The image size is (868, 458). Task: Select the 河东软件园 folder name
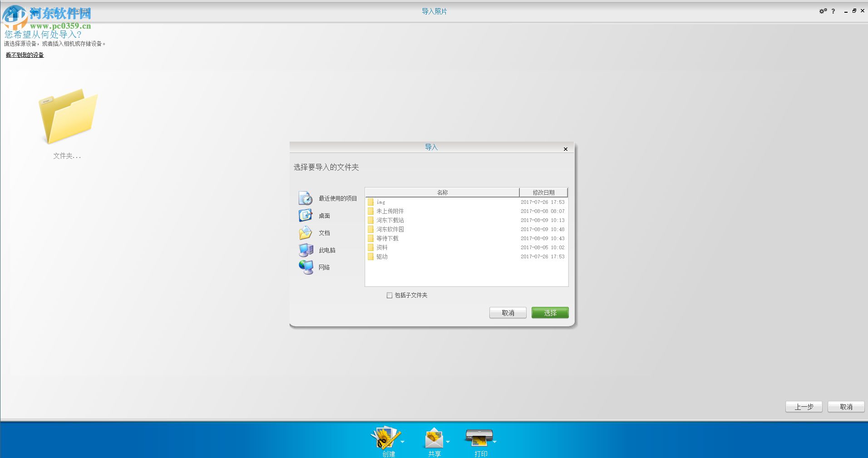tap(390, 229)
